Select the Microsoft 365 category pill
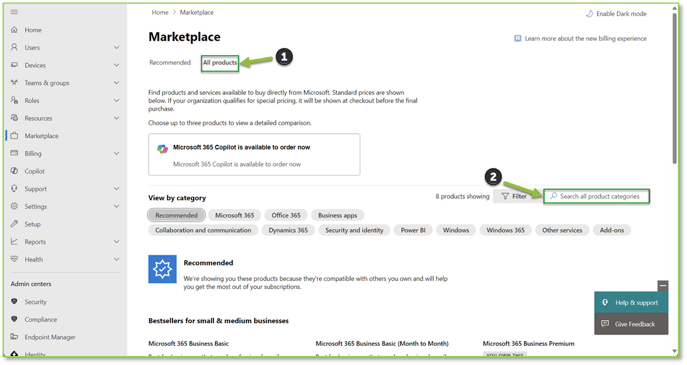687x365 pixels. click(x=234, y=215)
